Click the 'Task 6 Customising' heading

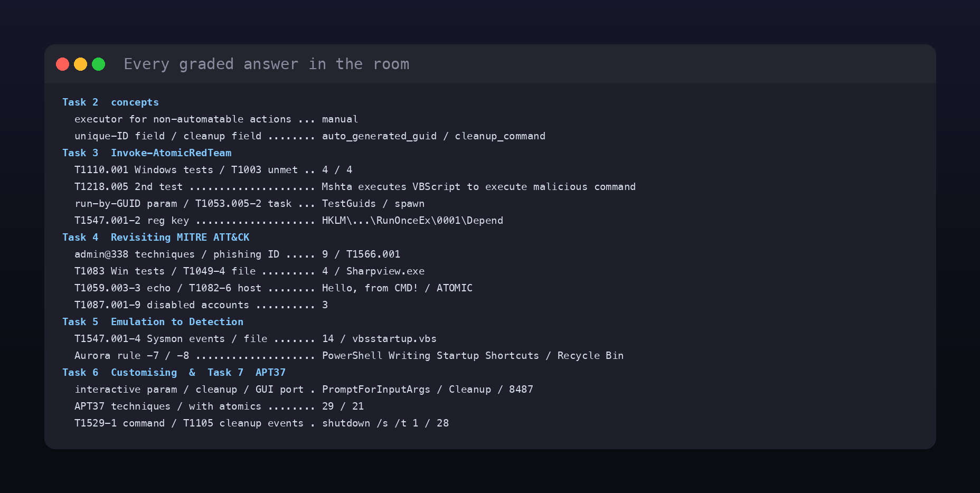point(120,372)
